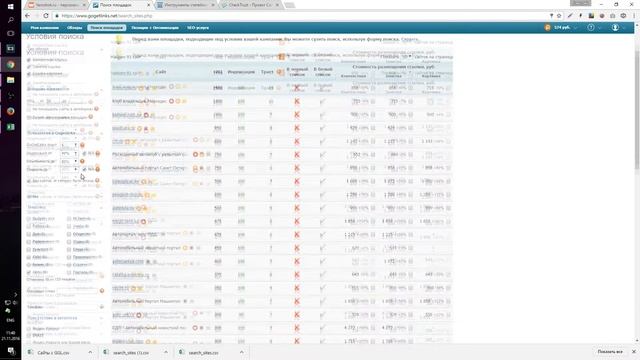This screenshot has height=360, width=640.
Task: Open the Windows Action Center
Action: (11, 351)
